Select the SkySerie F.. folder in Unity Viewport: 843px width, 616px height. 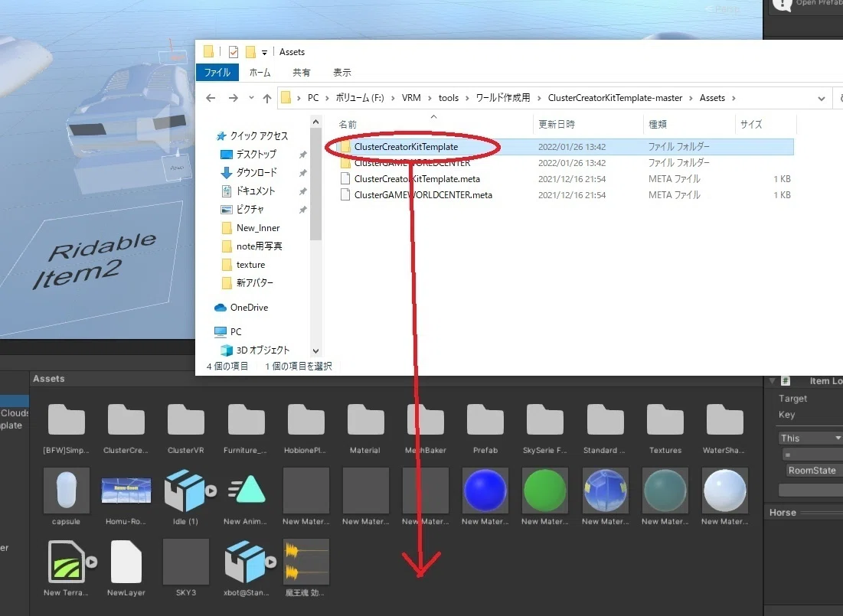[545, 429]
